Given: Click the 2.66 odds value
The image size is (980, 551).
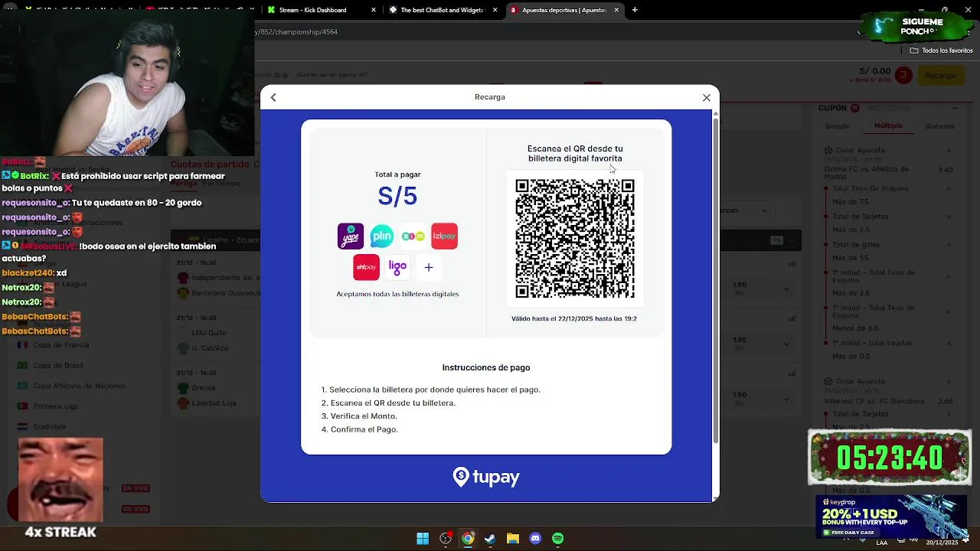Looking at the screenshot, I should coord(946,401).
